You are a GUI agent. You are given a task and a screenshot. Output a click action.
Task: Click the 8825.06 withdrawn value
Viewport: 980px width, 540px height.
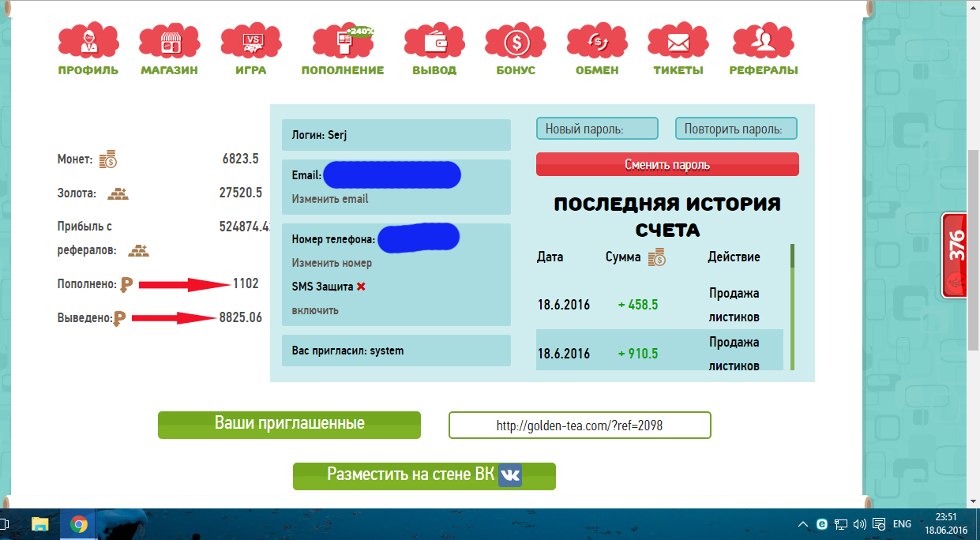coord(241,318)
